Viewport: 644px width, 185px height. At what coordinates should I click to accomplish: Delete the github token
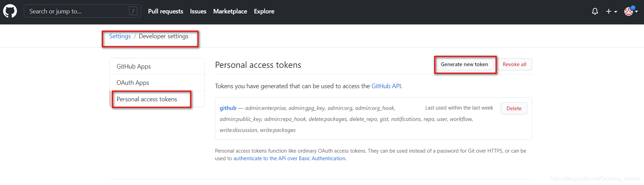514,109
